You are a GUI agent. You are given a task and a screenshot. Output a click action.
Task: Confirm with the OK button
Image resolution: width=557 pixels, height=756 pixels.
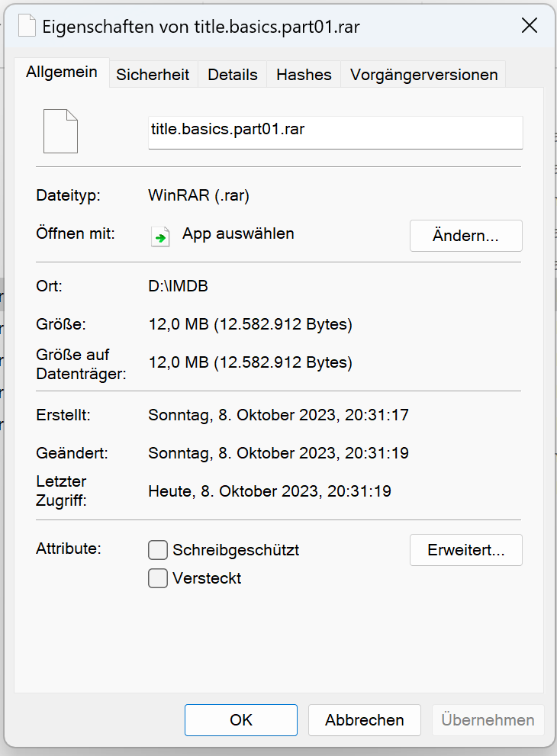(241, 720)
